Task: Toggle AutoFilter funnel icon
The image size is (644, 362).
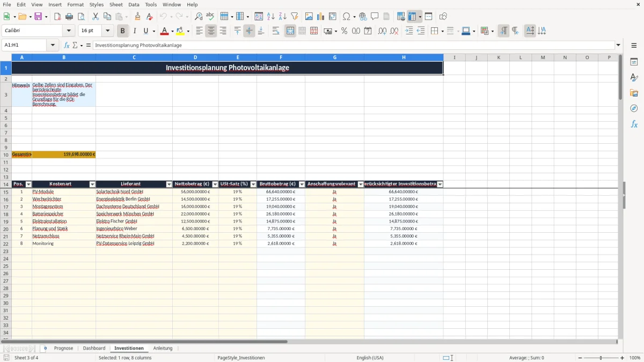Action: pyautogui.click(x=294, y=17)
